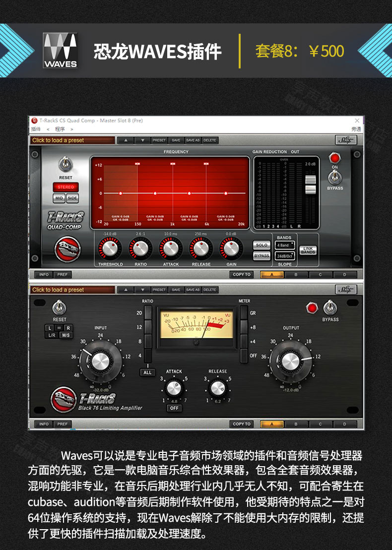This screenshot has width=392, height=550.
Task: Select first band gain point on graph
Action: click(x=121, y=193)
